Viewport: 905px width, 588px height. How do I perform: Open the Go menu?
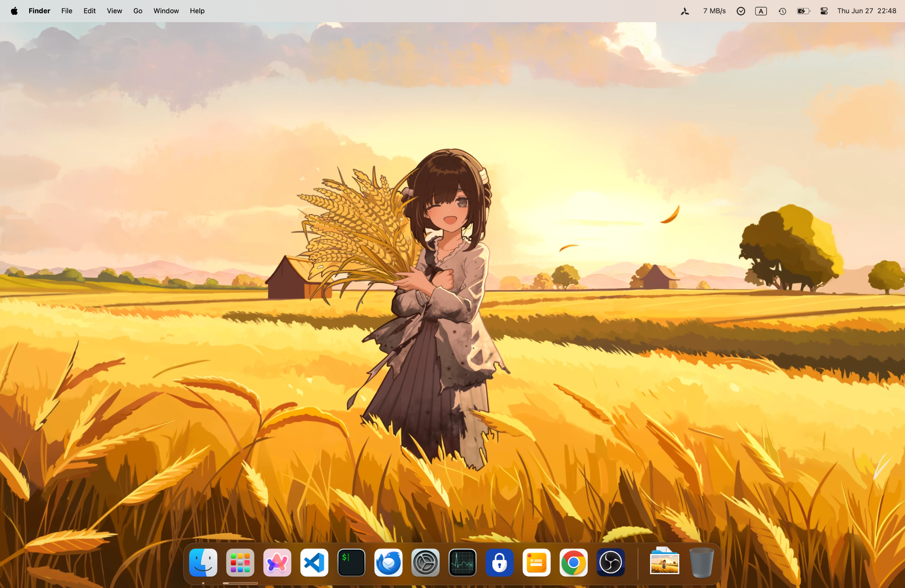pos(137,11)
